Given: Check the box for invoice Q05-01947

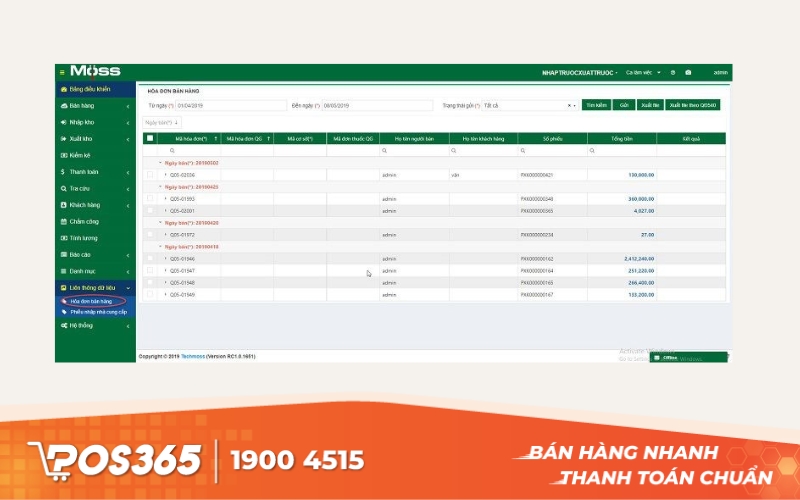Looking at the screenshot, I should (x=150, y=270).
